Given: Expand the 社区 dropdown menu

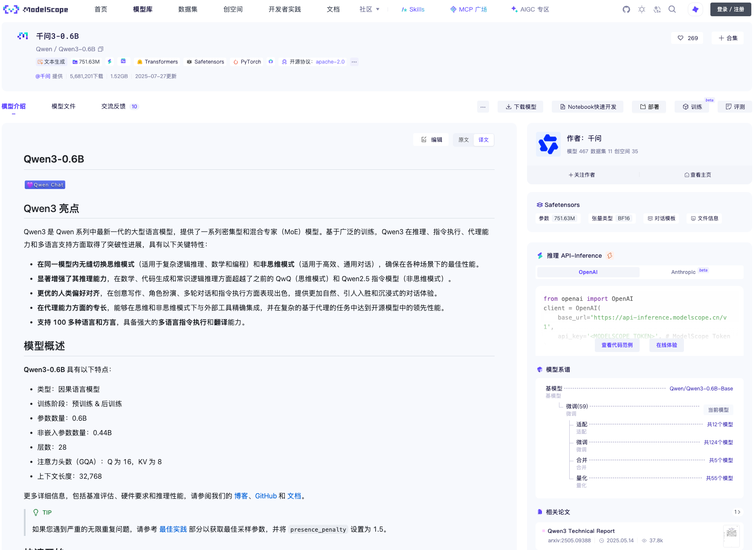Looking at the screenshot, I should (369, 9).
